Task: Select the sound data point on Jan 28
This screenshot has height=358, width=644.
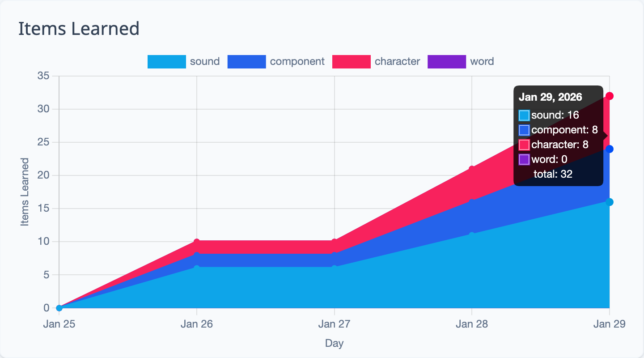Action: coord(472,235)
